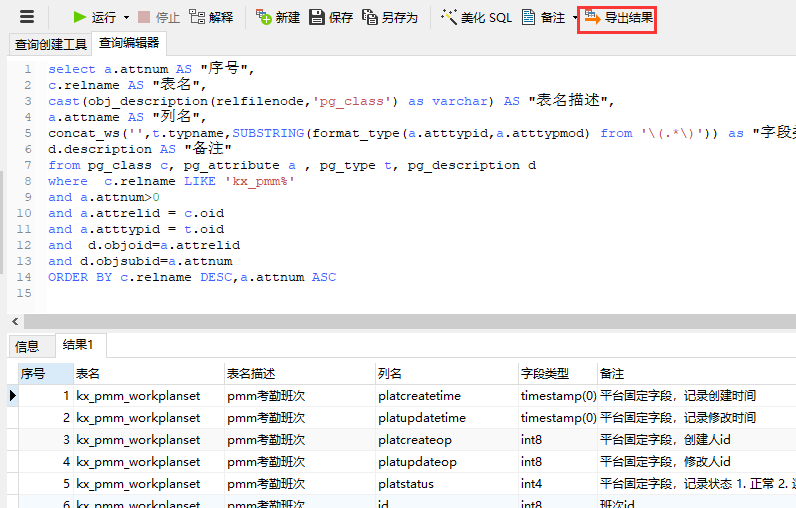Click kx_pmm_workplanset in row 3
This screenshot has width=796, height=508.
click(x=149, y=439)
